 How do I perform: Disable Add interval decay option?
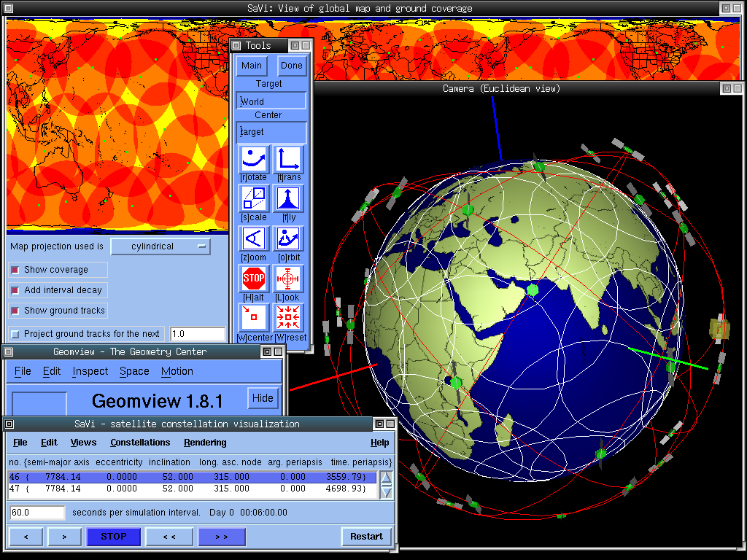pyautogui.click(x=15, y=290)
